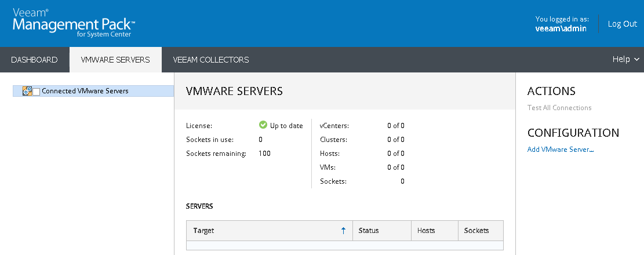The image size is (644, 255).
Task: Click Add VMware Server link
Action: [561, 150]
